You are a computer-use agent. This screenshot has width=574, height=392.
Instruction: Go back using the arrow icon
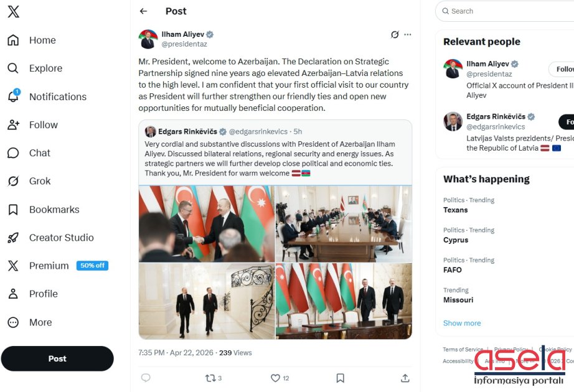click(144, 11)
